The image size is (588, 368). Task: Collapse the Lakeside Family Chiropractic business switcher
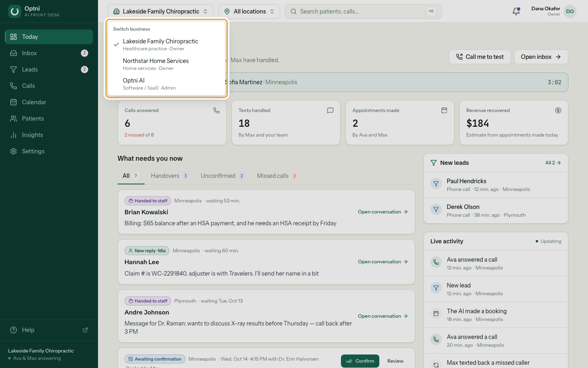pyautogui.click(x=161, y=11)
